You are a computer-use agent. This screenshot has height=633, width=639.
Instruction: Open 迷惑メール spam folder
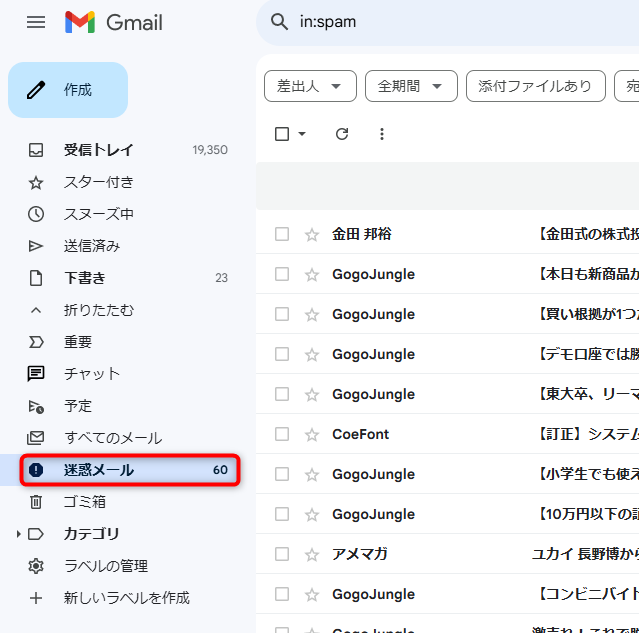[x=130, y=470]
